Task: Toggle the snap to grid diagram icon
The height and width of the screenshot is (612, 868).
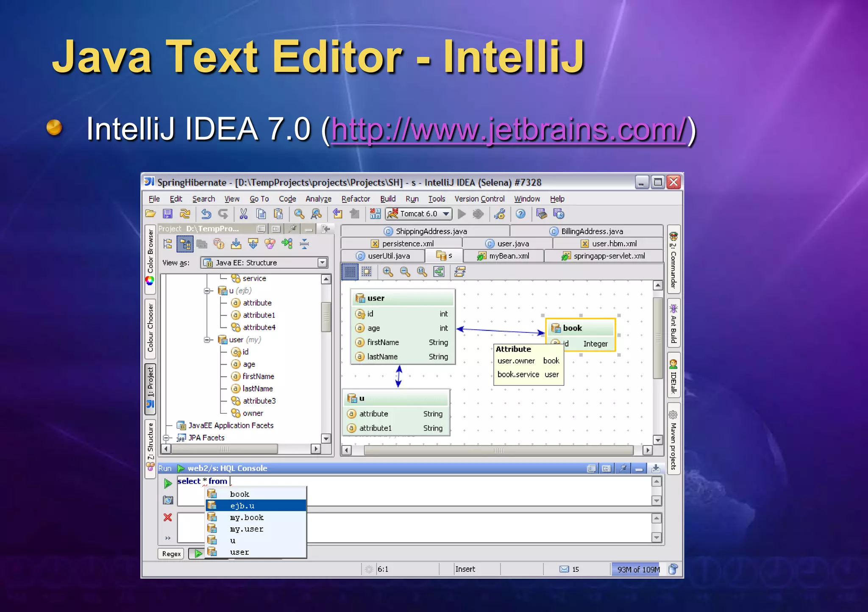Action: point(367,271)
